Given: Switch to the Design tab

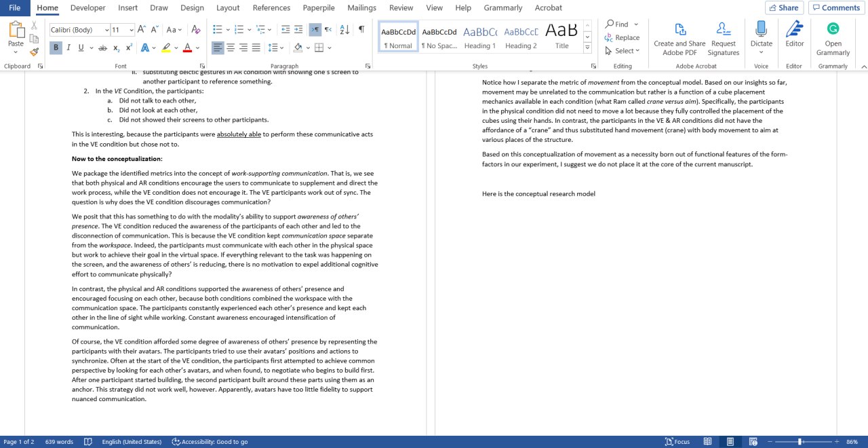Looking at the screenshot, I should (x=192, y=7).
